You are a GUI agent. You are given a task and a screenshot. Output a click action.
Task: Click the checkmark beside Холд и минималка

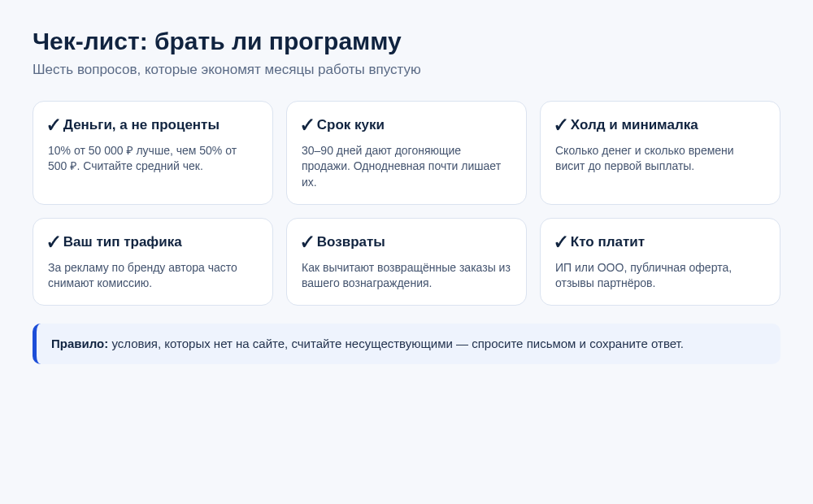[560, 125]
